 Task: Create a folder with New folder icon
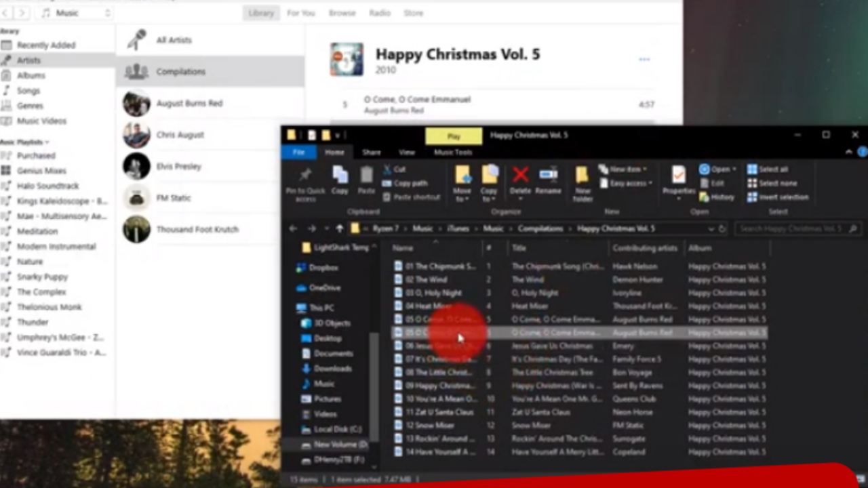582,176
